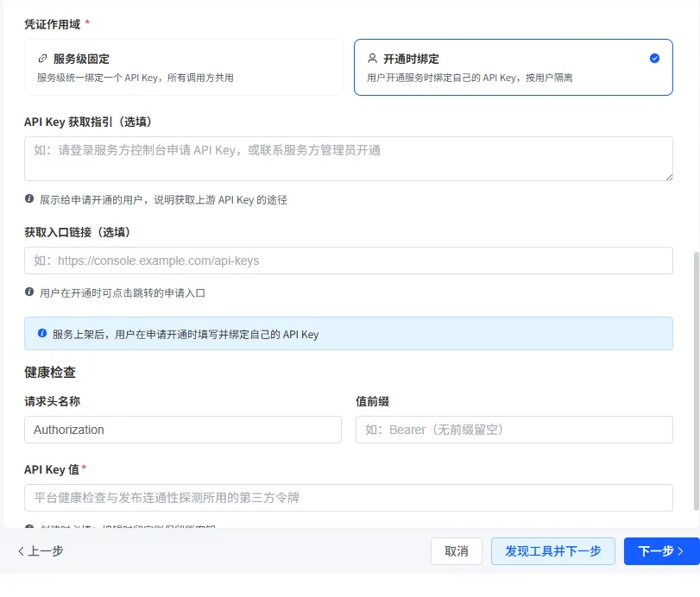This screenshot has height=597, width=700.
Task: Click the 值前缀 field label
Action: (x=372, y=401)
